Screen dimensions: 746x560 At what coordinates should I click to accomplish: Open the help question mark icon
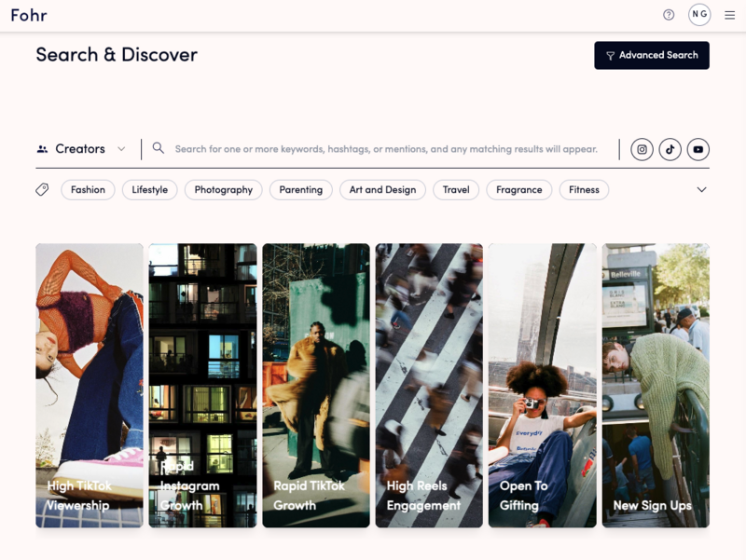(669, 15)
